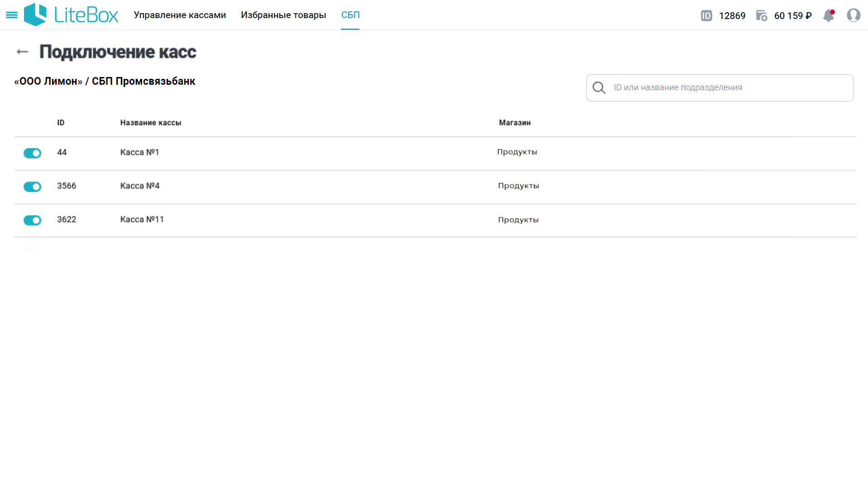
Task: Click the LiteBox logo
Action: [x=71, y=15]
